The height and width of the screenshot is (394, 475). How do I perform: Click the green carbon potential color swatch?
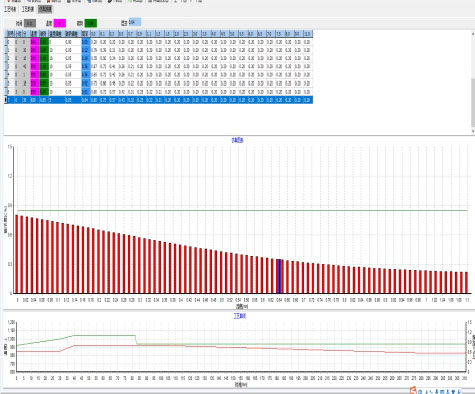91,23
